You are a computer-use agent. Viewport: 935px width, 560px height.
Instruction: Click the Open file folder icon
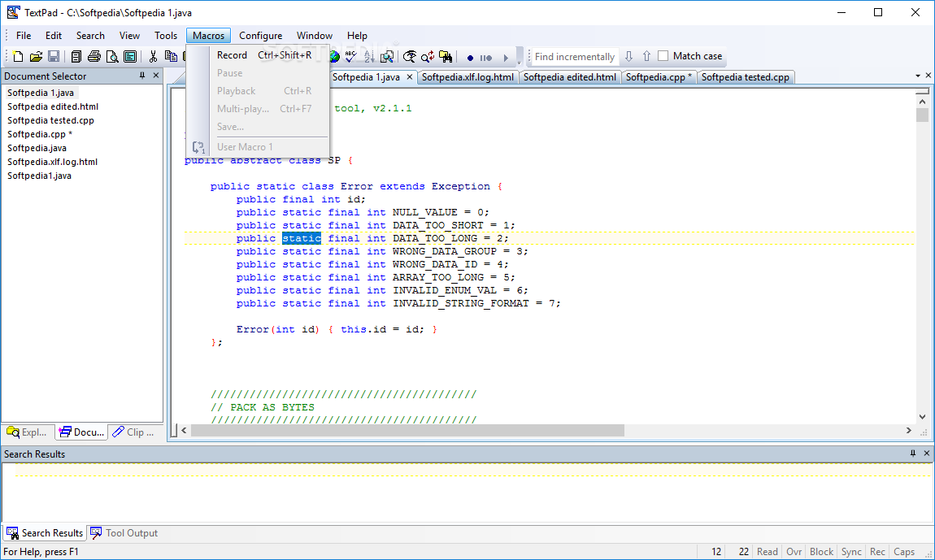[x=36, y=56]
